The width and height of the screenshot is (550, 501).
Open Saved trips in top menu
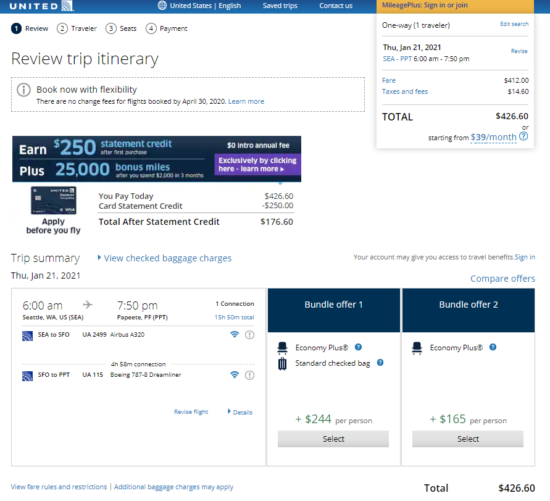(x=280, y=6)
